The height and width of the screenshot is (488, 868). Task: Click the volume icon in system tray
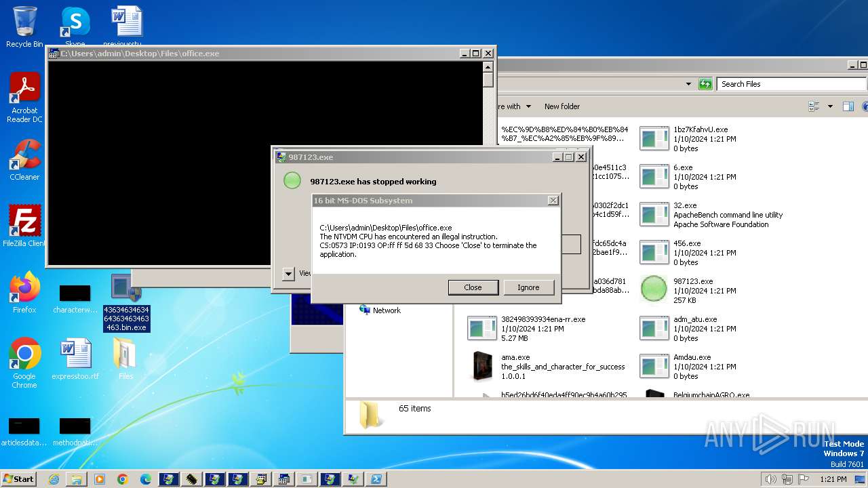(x=770, y=479)
